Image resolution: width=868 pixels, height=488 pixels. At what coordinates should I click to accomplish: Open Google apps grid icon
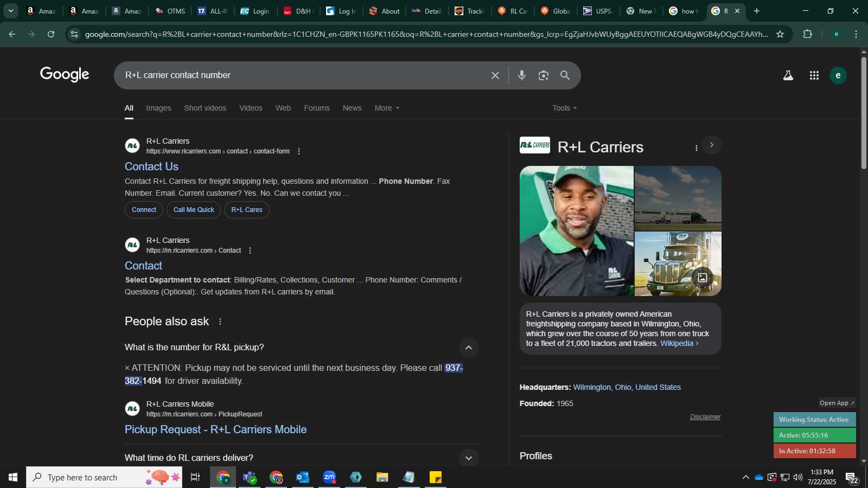(814, 75)
